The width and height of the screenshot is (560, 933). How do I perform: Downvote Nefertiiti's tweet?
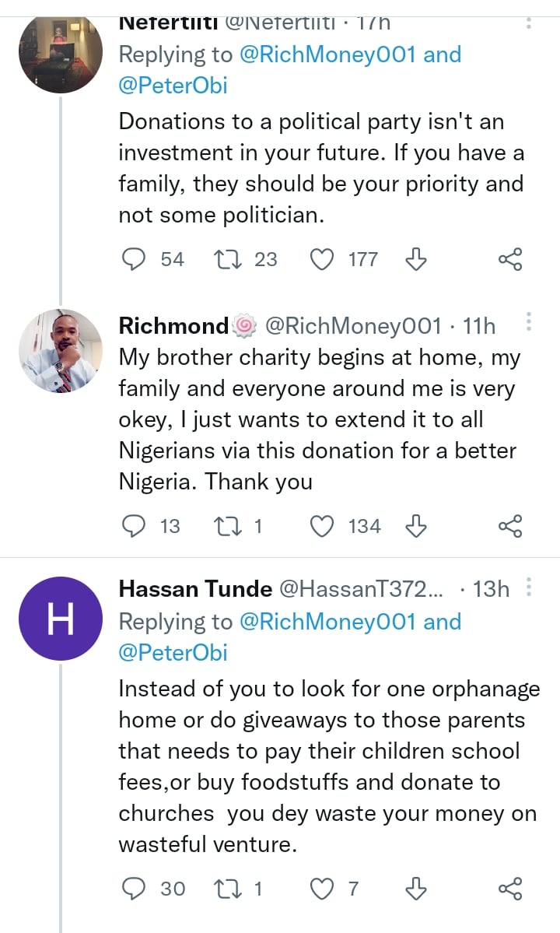click(417, 259)
